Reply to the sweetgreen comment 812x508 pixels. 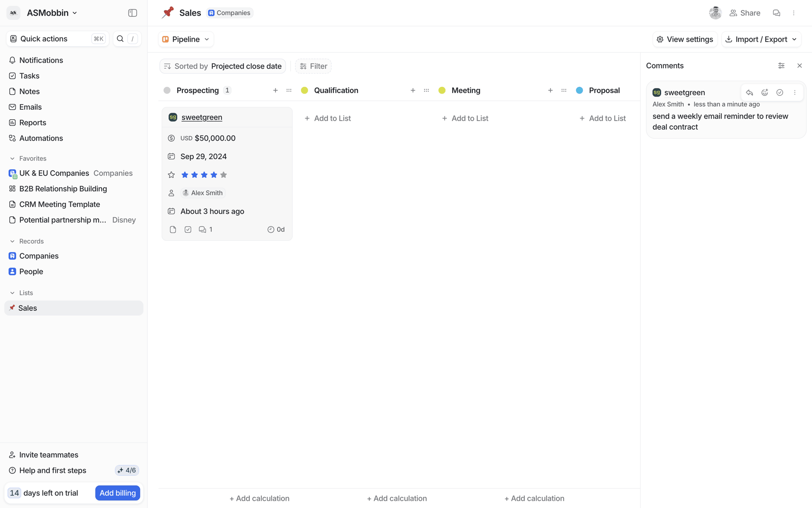coord(749,93)
